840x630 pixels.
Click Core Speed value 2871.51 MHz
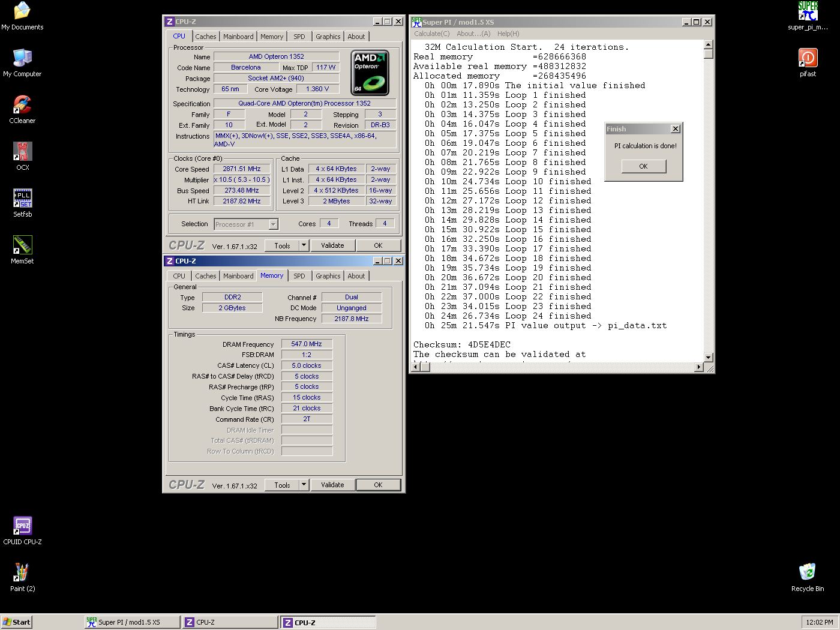(x=241, y=169)
